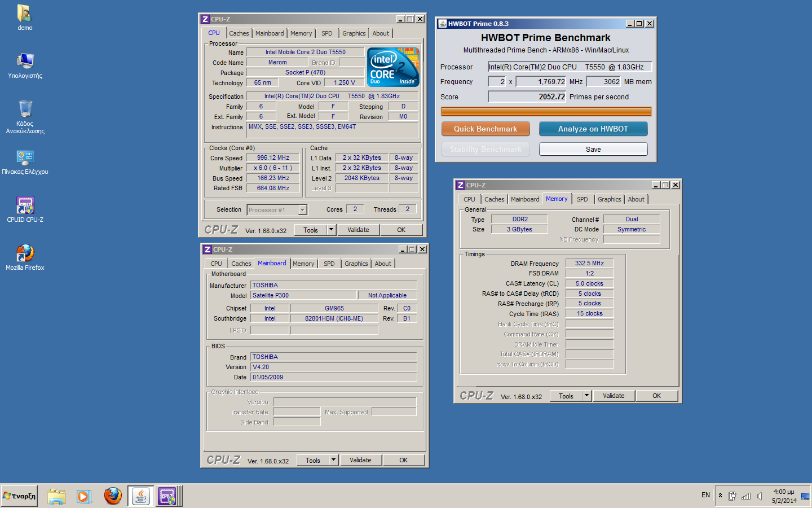Viewport: 812px width, 508px height.
Task: Click the GM965 chipset value
Action: [x=334, y=308]
